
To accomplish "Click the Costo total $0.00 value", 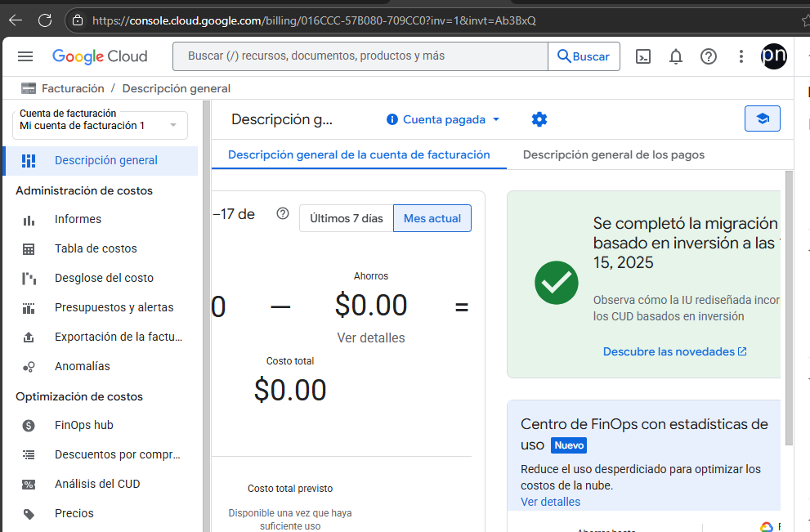I will [x=290, y=390].
